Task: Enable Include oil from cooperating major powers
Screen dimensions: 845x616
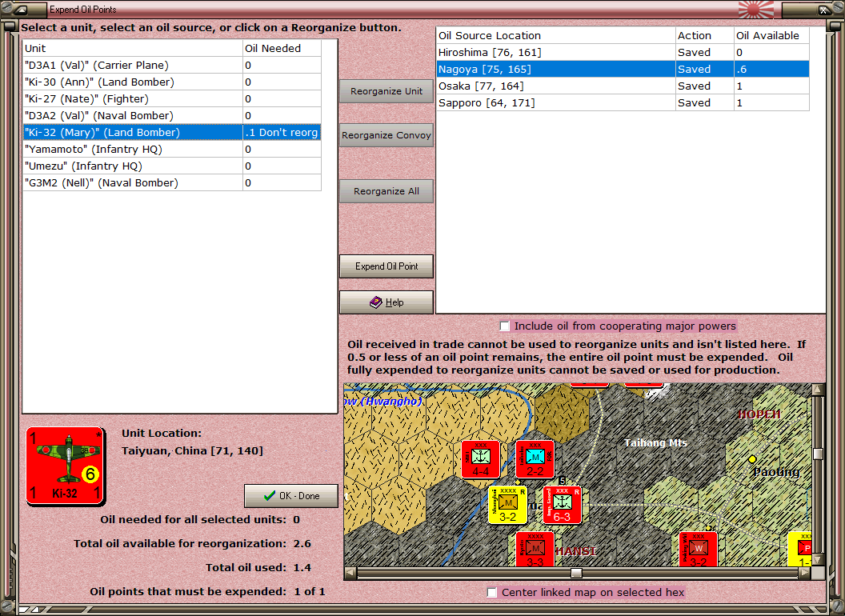Action: 504,326
